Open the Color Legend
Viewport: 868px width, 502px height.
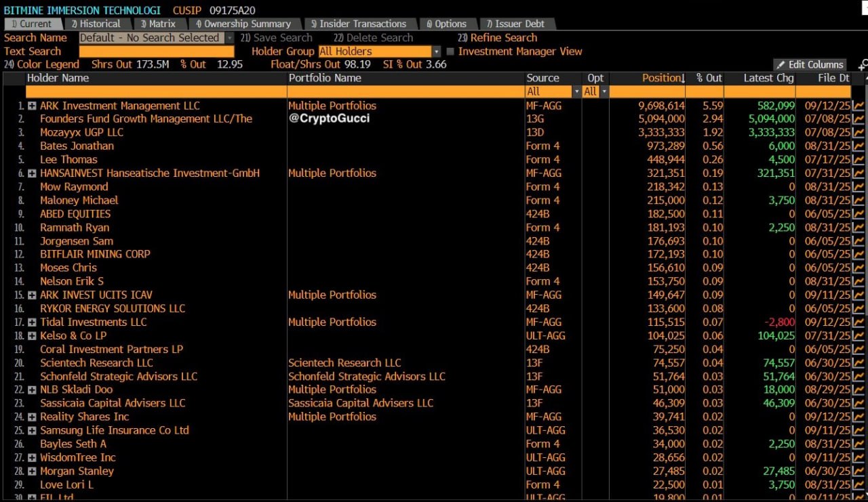41,64
